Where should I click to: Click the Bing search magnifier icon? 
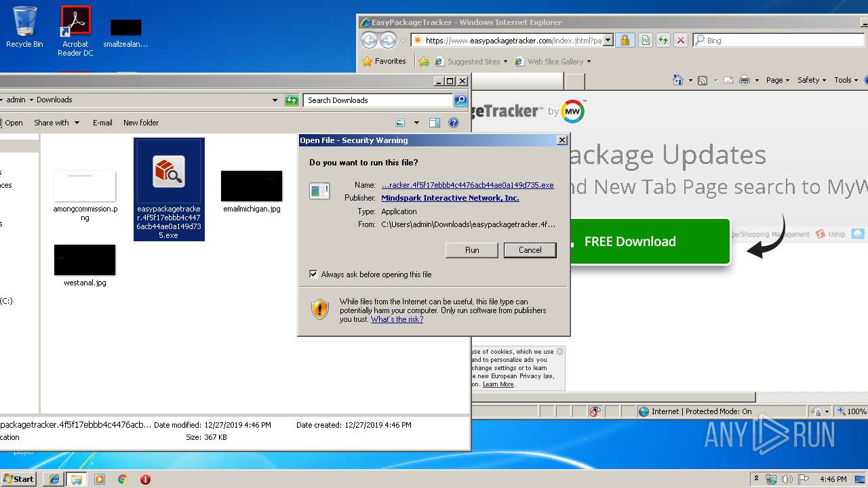click(700, 41)
